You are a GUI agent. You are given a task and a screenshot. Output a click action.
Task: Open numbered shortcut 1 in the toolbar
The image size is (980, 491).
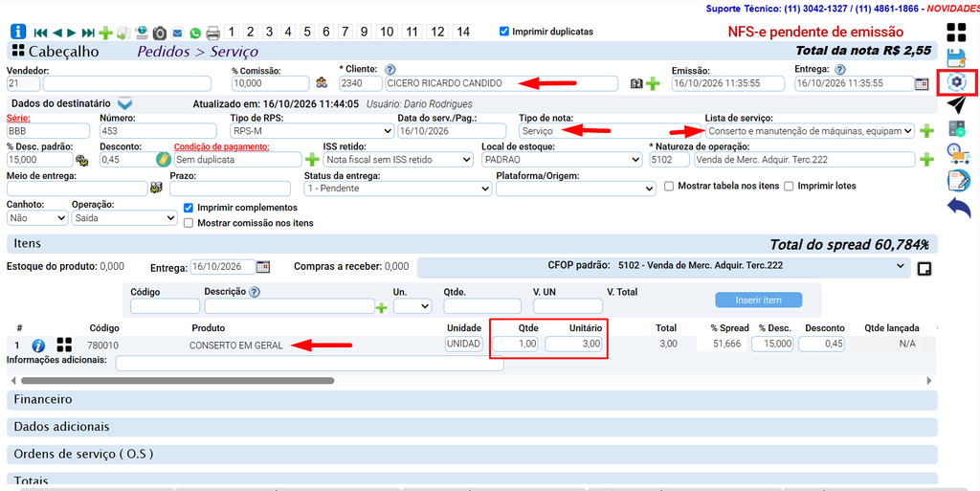(232, 32)
